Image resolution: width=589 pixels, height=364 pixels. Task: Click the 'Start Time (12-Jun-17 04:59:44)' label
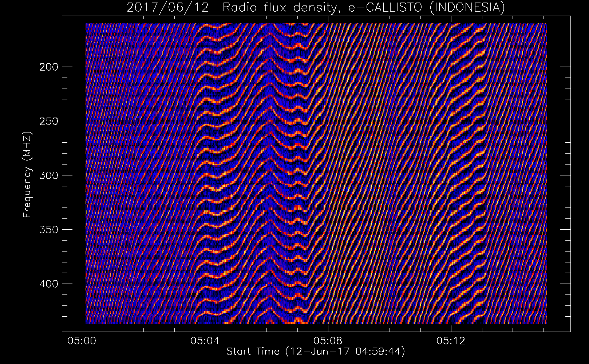pos(316,352)
